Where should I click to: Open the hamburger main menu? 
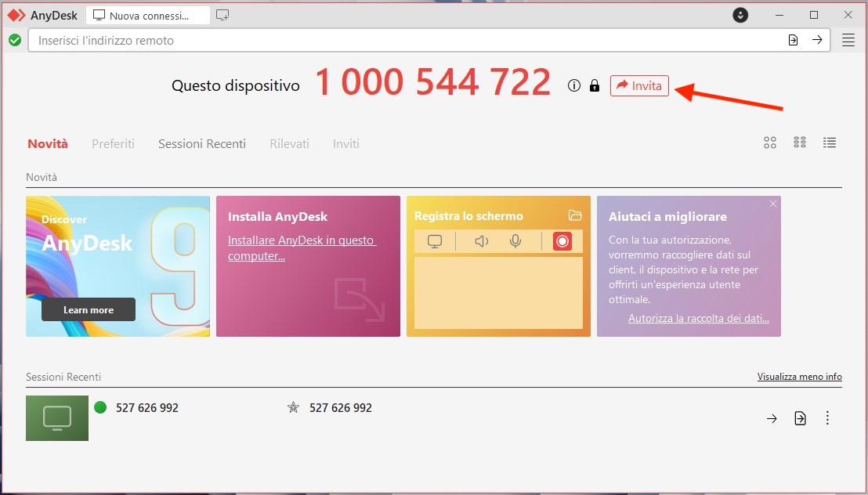click(848, 40)
